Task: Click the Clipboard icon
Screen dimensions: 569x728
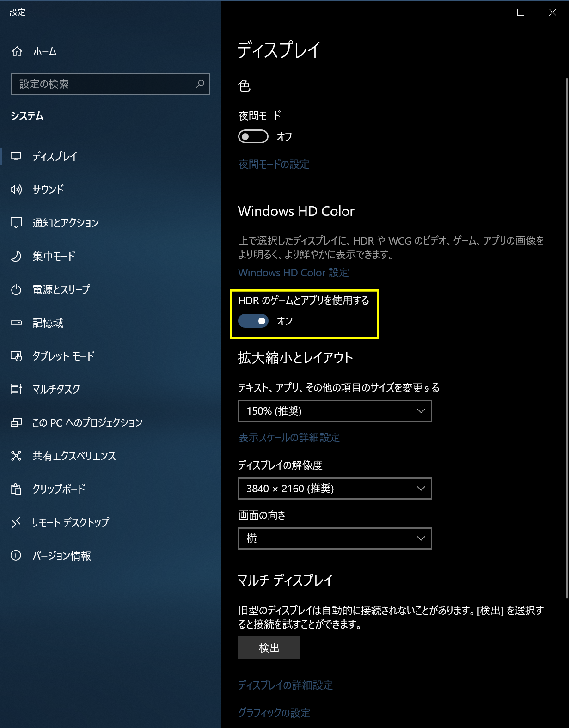Action: [16, 489]
